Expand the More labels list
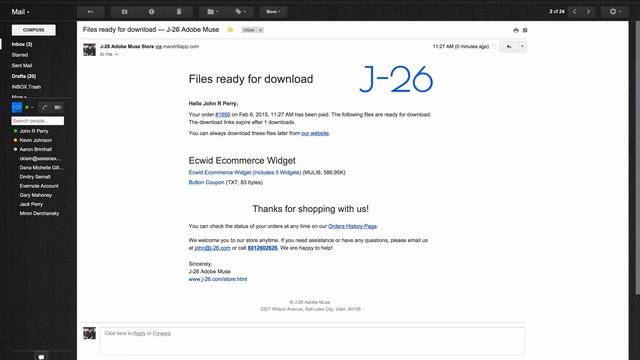 19,97
